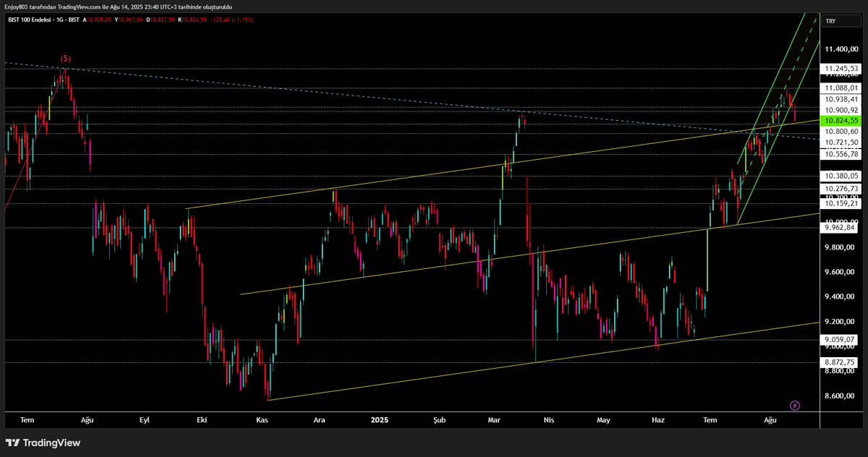Image resolution: width=868 pixels, height=457 pixels.
Task: Open the TradingView logo link
Action: point(43,443)
